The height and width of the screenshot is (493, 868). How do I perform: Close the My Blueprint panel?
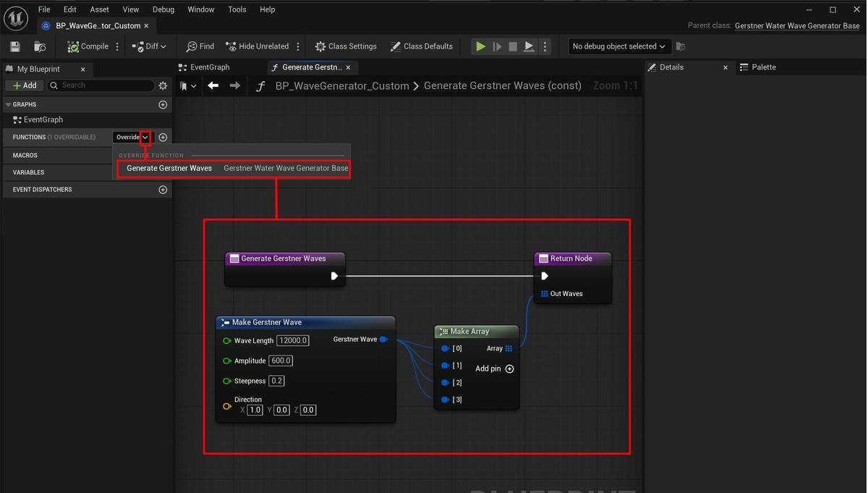point(82,69)
